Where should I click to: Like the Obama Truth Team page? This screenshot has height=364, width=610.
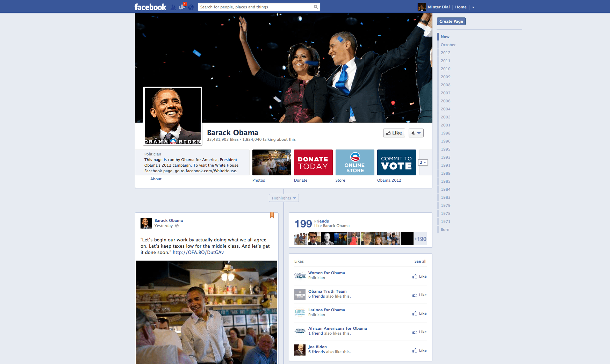coord(419,295)
